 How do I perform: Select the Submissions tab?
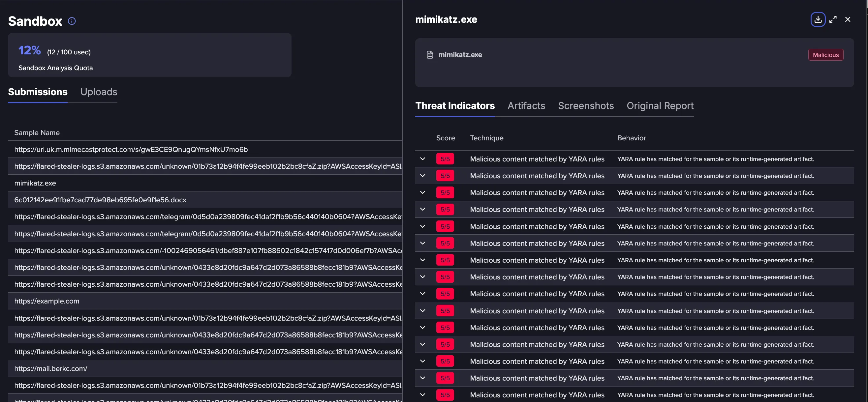[38, 92]
